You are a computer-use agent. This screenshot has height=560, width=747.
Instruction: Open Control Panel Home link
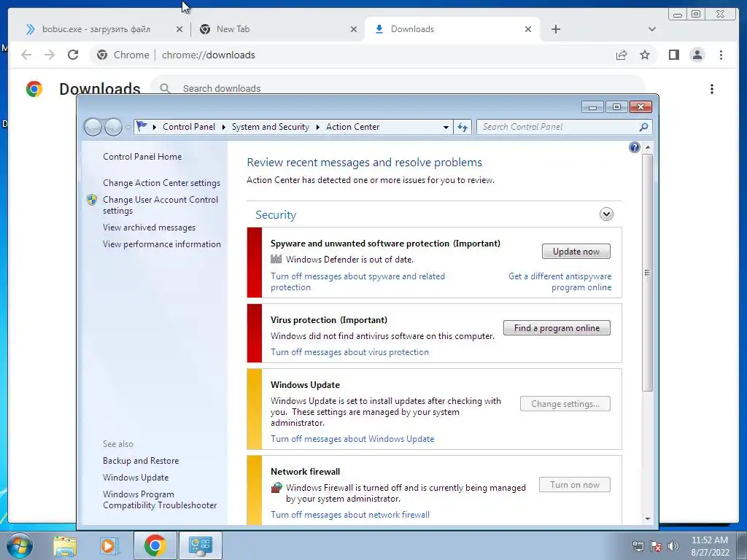142,157
